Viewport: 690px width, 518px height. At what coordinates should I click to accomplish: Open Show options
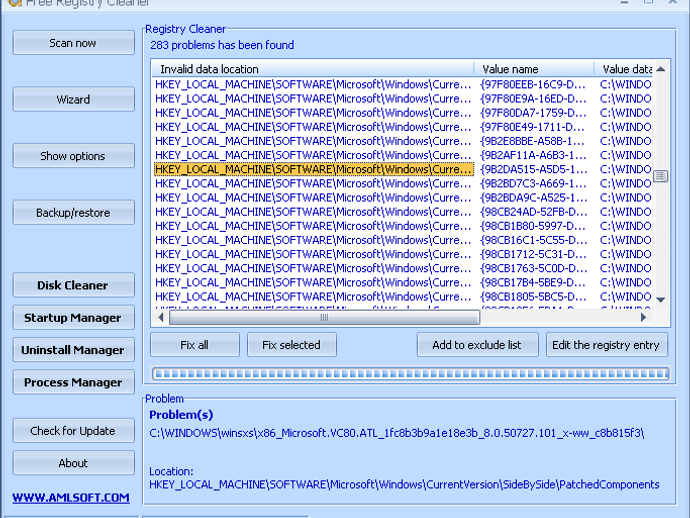pyautogui.click(x=73, y=156)
